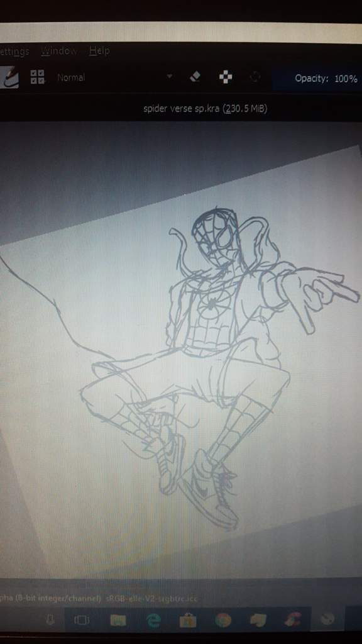Screen dimensions: 362x644
Task: Open File Explorer from the taskbar
Action: point(118,620)
